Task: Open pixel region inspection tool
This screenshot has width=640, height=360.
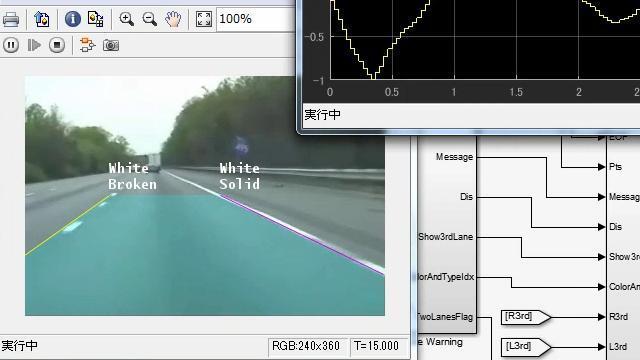Action: 96,19
